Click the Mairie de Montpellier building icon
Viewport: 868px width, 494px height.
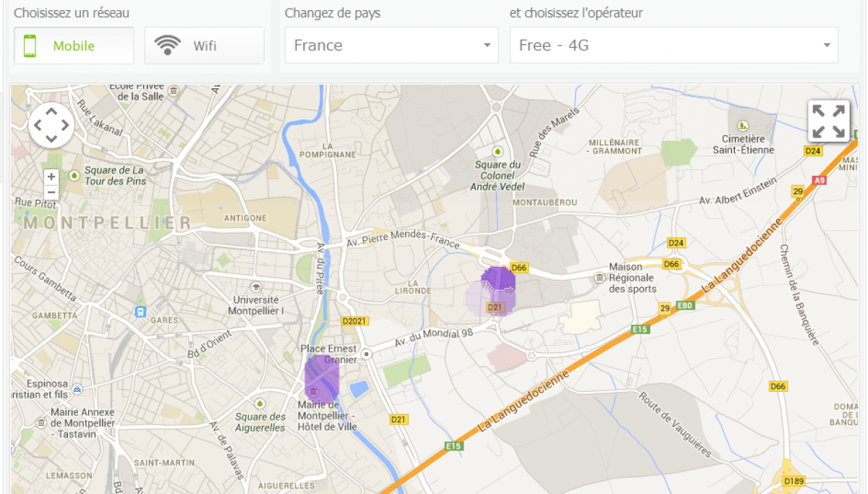click(x=312, y=393)
